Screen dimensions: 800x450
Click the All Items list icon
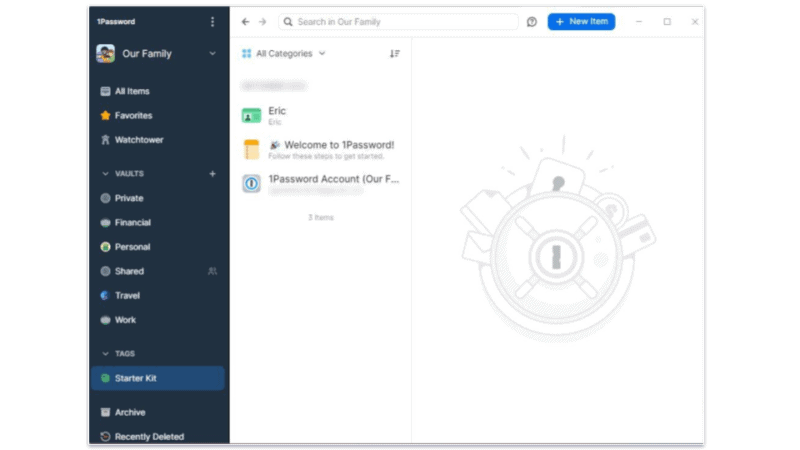pos(105,91)
